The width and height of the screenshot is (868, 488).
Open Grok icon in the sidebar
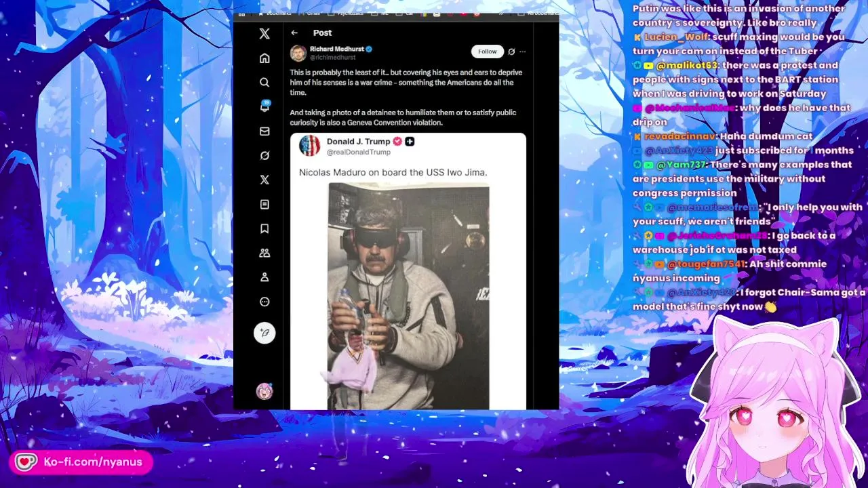(x=264, y=155)
